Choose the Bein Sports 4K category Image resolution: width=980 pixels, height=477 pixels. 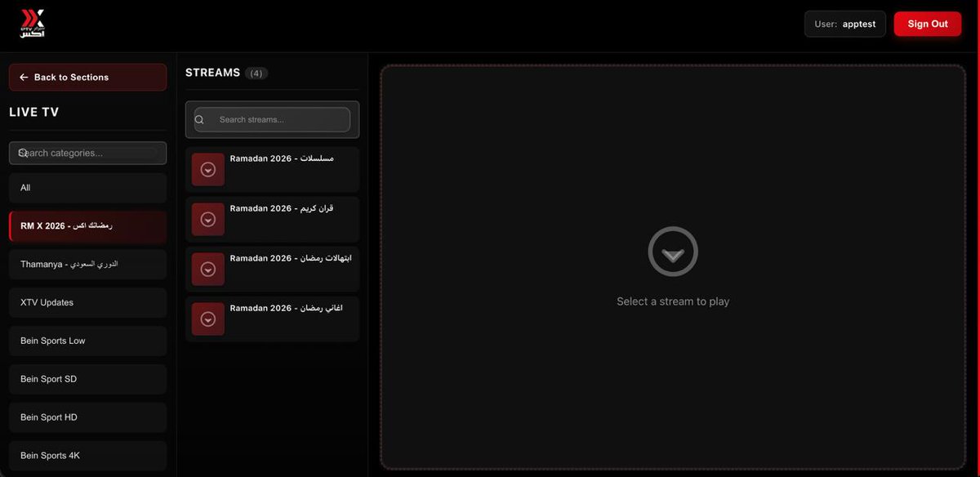(88, 456)
